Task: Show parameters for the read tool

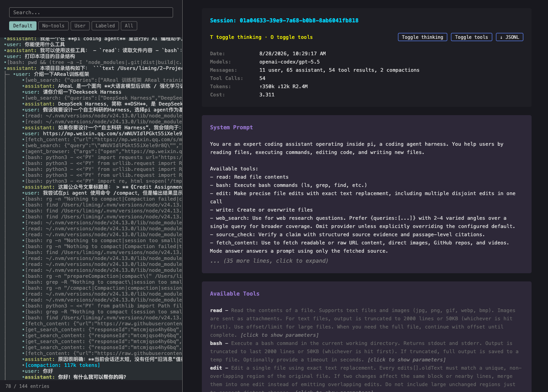Action: 280,335
